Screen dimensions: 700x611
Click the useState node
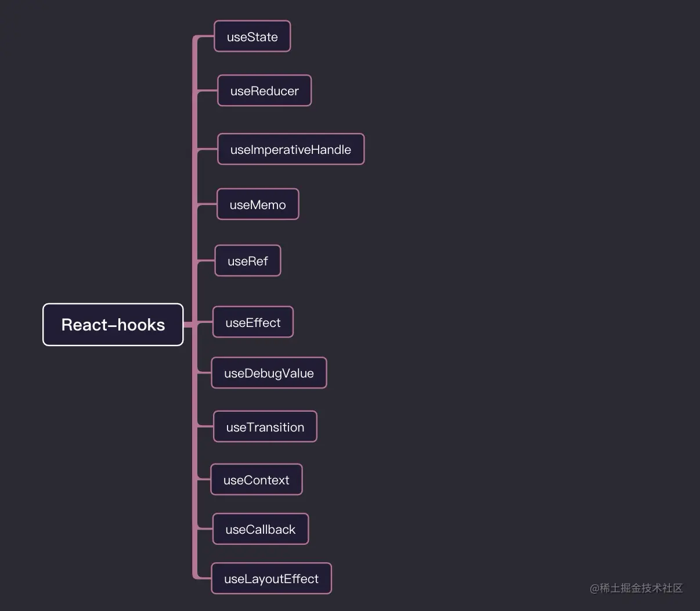pos(252,37)
